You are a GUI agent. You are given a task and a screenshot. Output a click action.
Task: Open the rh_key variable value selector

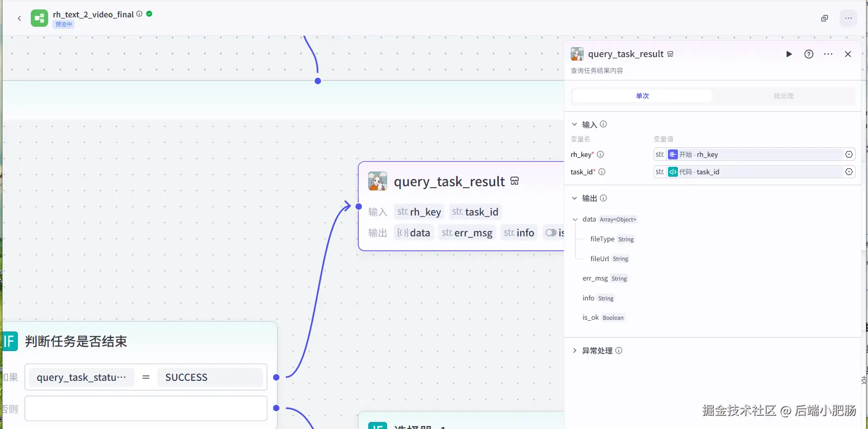point(754,154)
